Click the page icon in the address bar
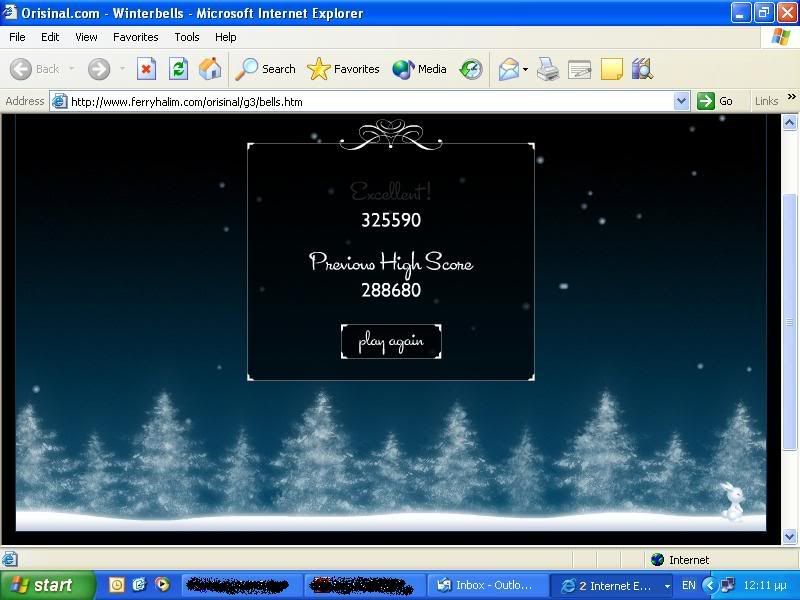Image resolution: width=800 pixels, height=600 pixels. pos(60,102)
